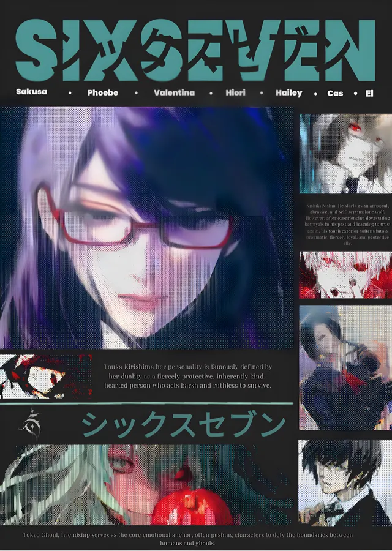Select the name El

[x=369, y=94]
